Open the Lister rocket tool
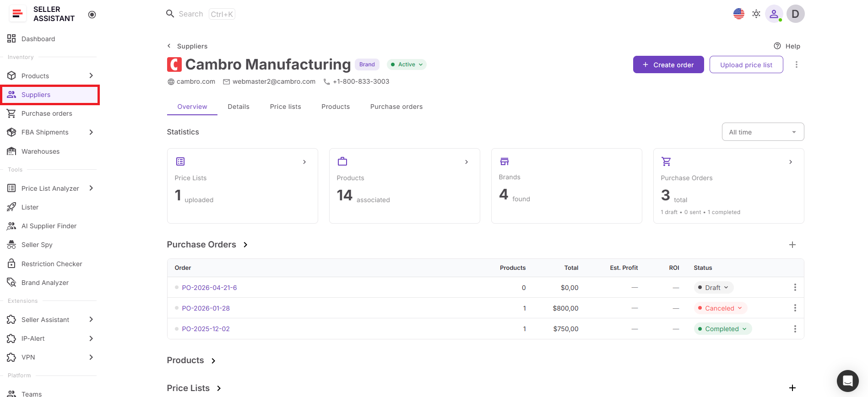This screenshot has height=397, width=868. point(30,207)
